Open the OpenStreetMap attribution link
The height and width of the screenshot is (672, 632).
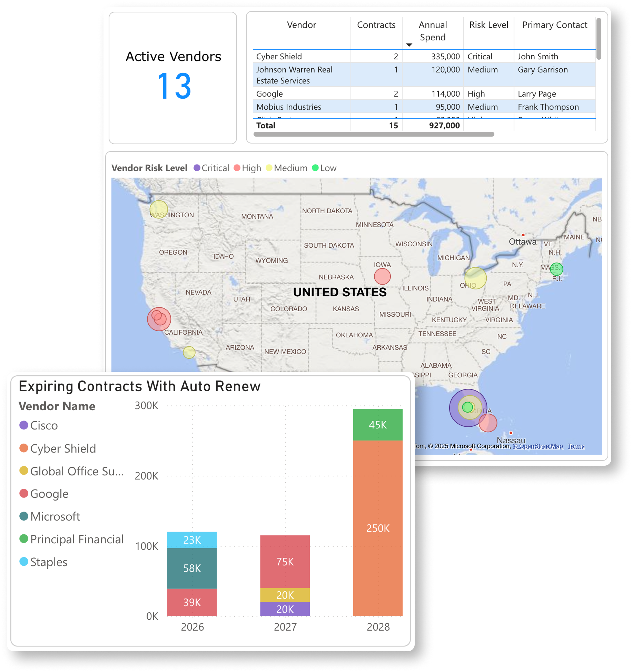click(538, 446)
